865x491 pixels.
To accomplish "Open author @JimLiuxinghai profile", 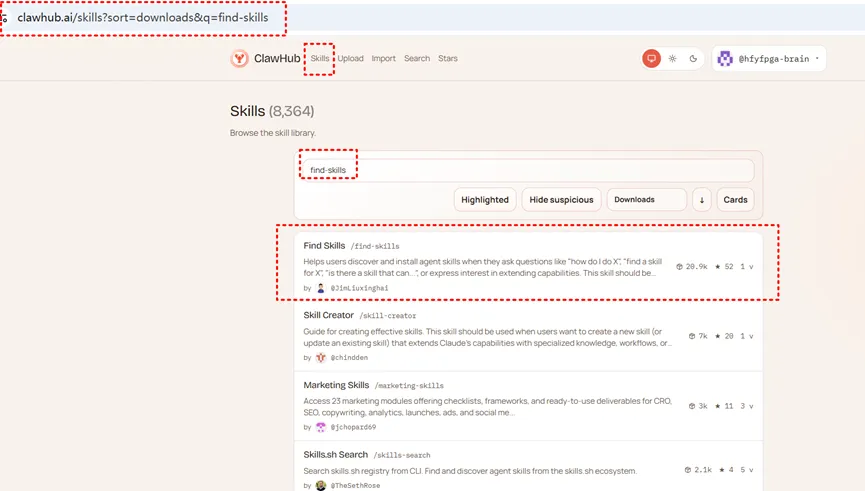I will [x=359, y=288].
